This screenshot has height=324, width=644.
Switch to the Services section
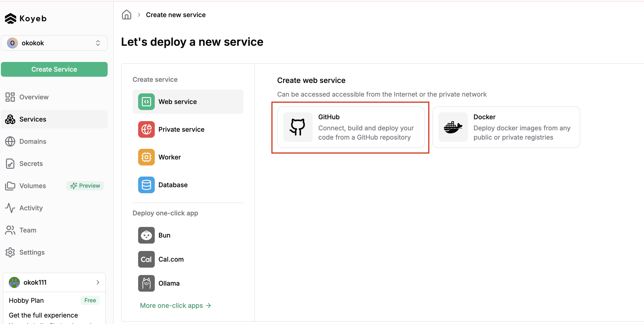click(33, 119)
